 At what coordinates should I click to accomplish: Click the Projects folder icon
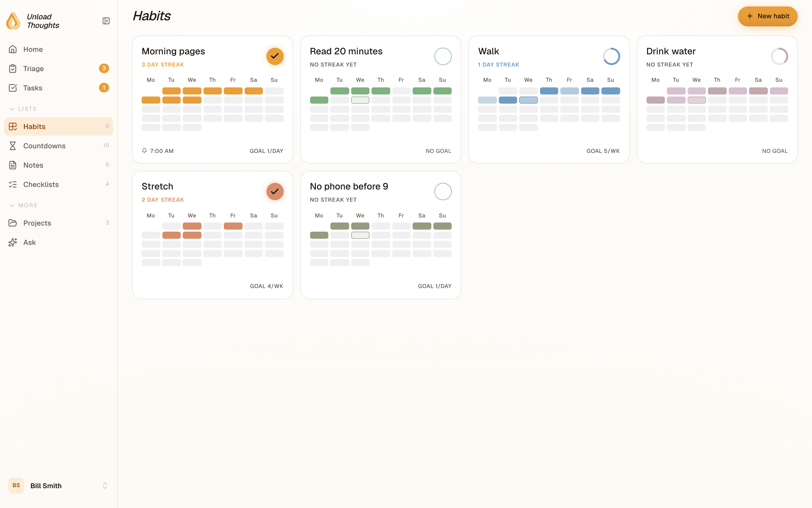(13, 223)
